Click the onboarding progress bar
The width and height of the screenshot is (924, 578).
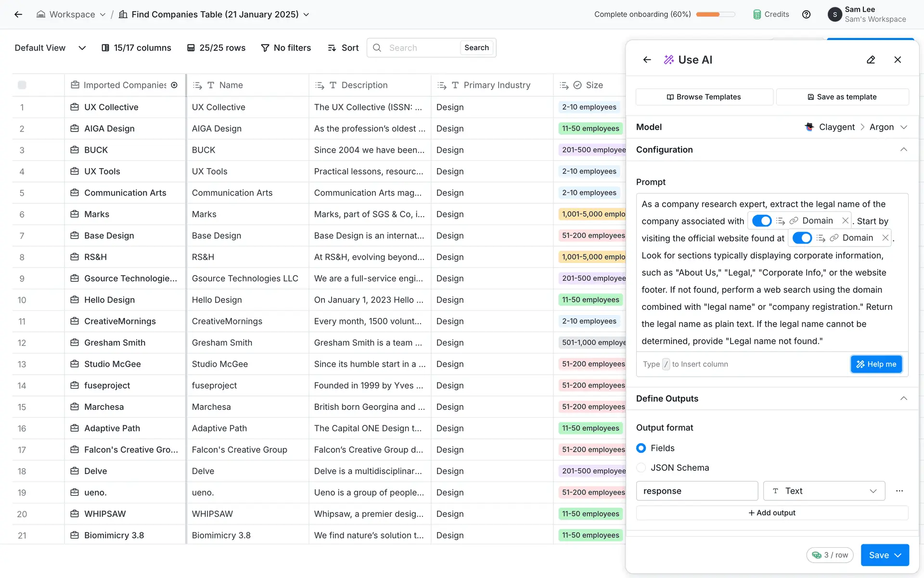coord(715,14)
